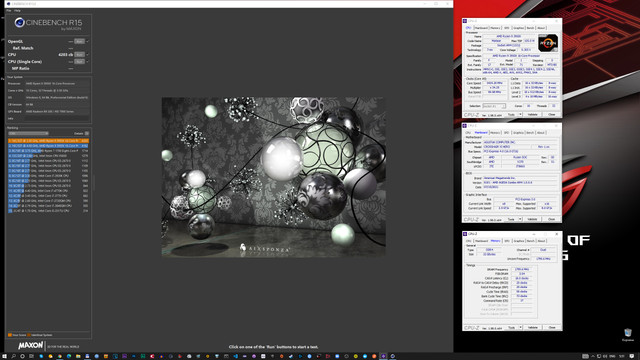
Task: Switch to Graphics tab in middle CPU-Z window
Action: coord(518,133)
